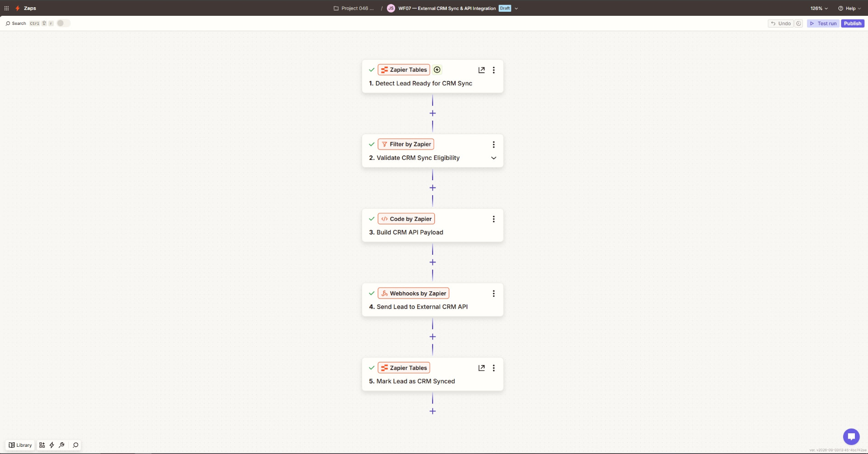
Task: Publish the zap
Action: [853, 23]
